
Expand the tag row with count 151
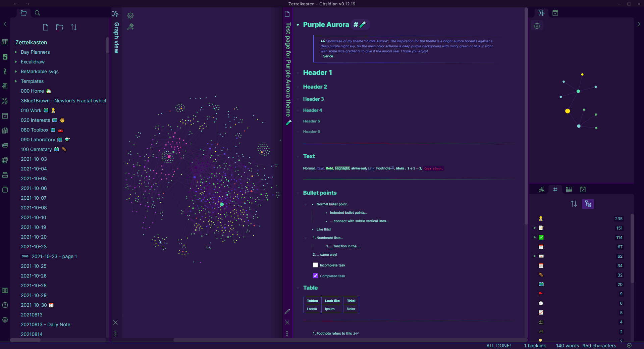click(x=535, y=228)
